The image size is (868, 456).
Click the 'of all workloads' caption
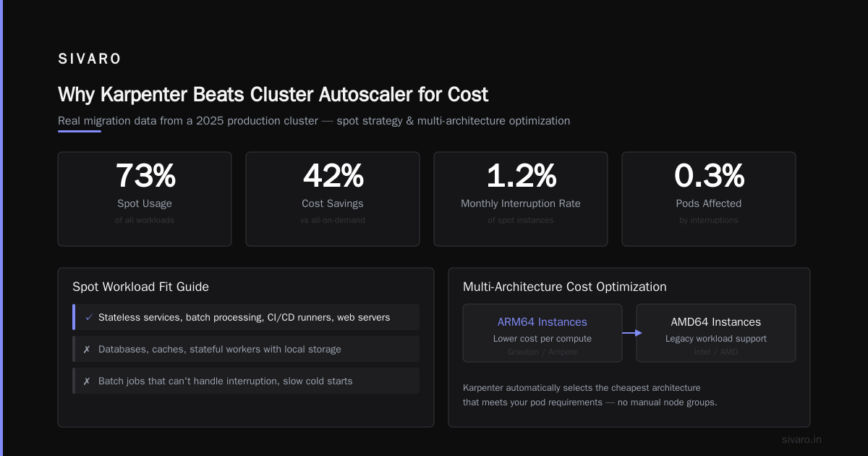tap(145, 220)
